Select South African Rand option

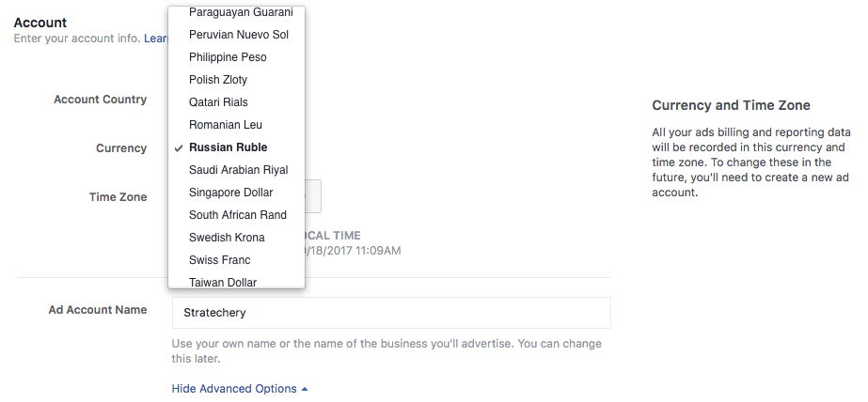[x=237, y=215]
